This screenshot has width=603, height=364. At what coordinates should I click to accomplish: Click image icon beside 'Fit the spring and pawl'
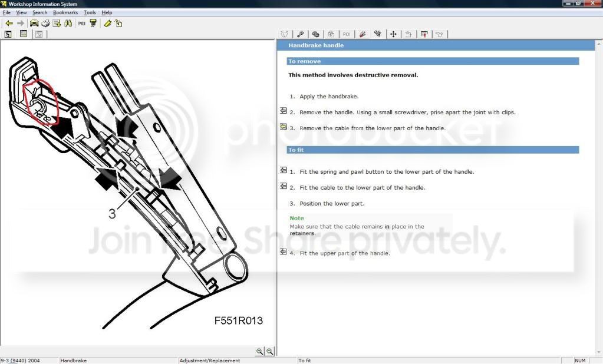283,170
